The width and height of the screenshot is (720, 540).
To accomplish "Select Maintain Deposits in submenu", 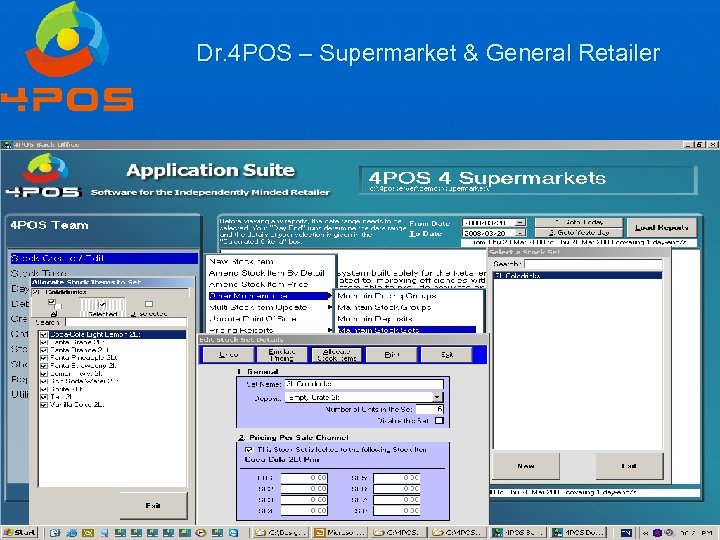I will click(375, 319).
